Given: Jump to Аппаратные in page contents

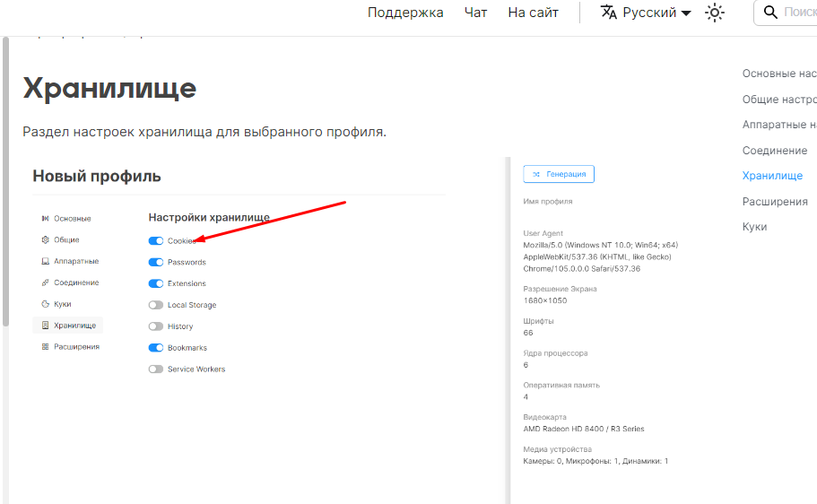Looking at the screenshot, I should 779,125.
